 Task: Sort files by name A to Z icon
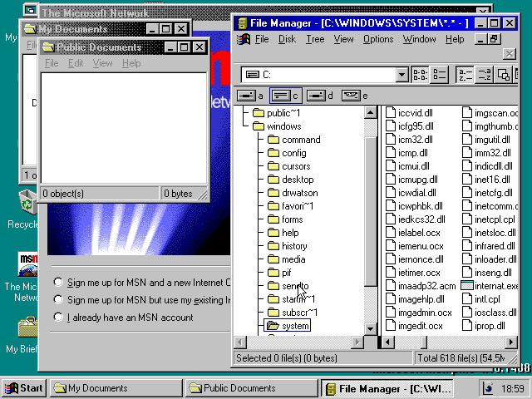465,75
